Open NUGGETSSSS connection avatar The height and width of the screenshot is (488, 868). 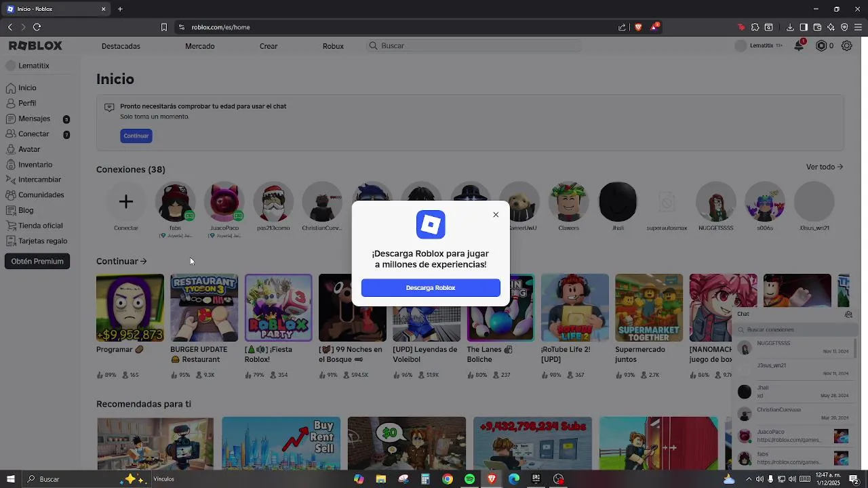[716, 201]
